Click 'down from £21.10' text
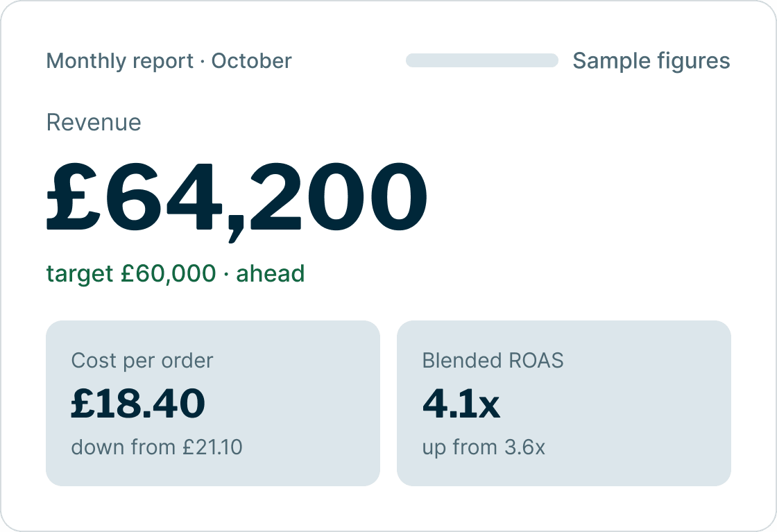 157,447
